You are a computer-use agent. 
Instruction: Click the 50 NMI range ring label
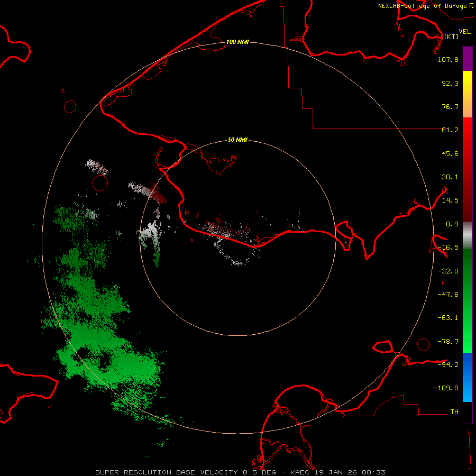(237, 140)
